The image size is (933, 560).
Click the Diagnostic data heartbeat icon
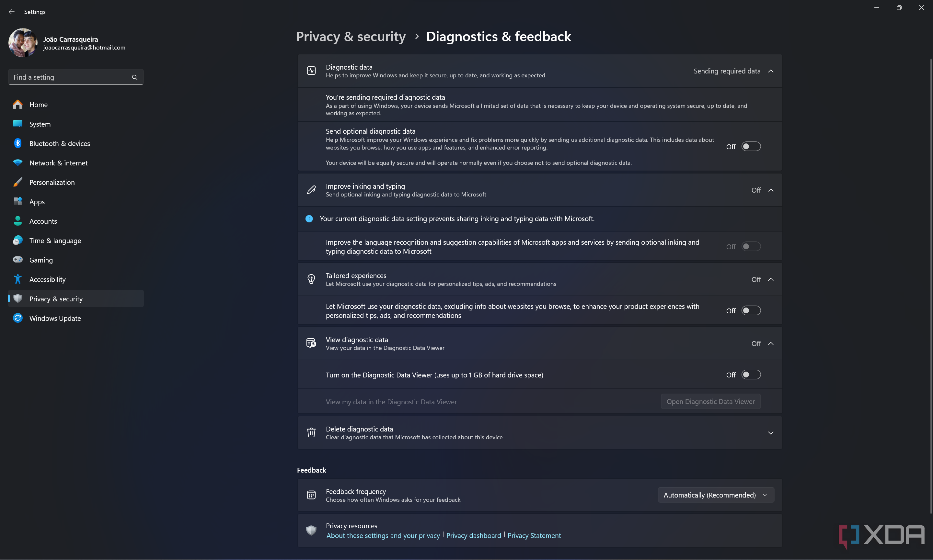311,71
